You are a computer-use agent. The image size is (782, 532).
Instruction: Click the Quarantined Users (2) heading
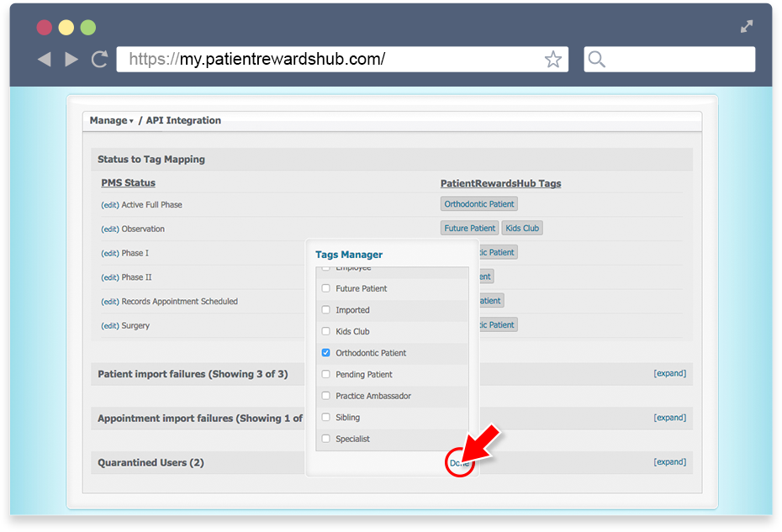click(151, 463)
